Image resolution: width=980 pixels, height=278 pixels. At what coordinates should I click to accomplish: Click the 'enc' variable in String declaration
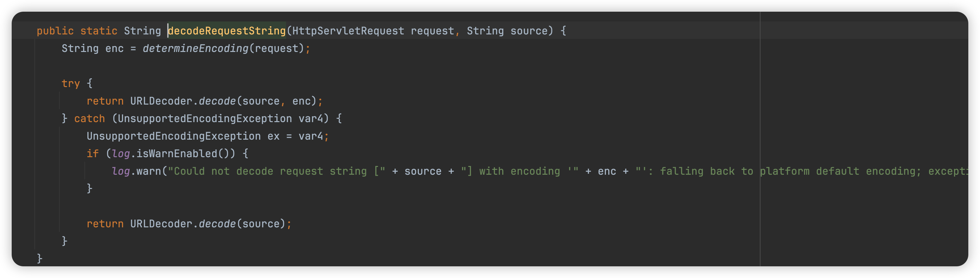[x=115, y=48]
